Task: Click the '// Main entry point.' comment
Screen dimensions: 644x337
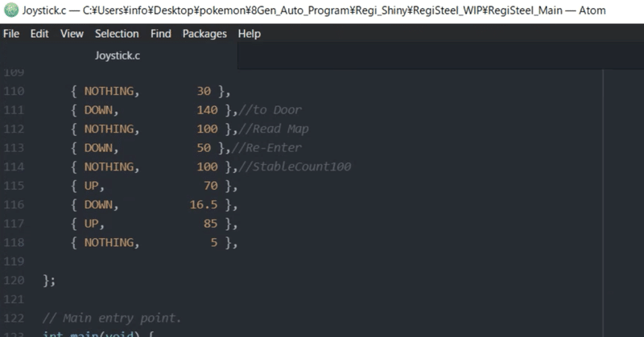Action: coord(112,319)
